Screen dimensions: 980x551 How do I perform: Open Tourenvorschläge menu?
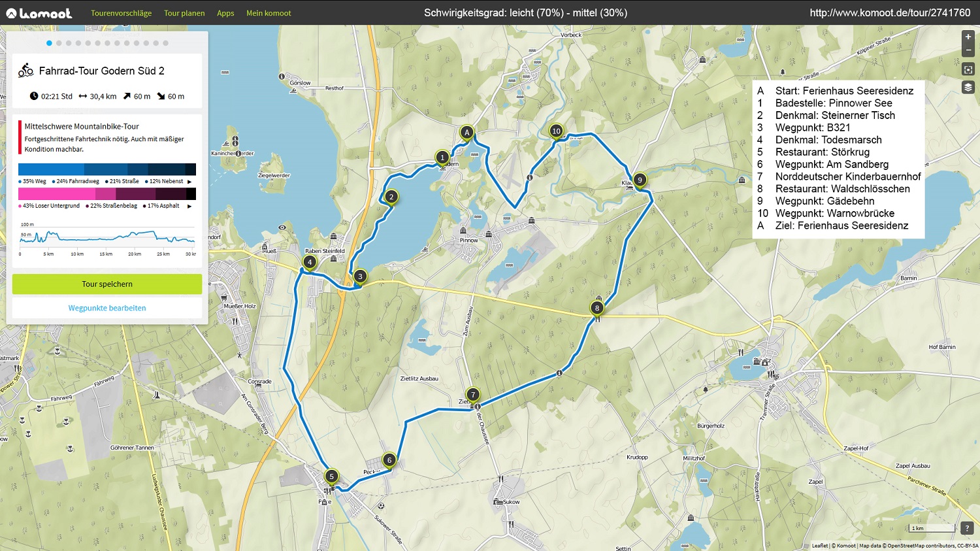tap(121, 13)
